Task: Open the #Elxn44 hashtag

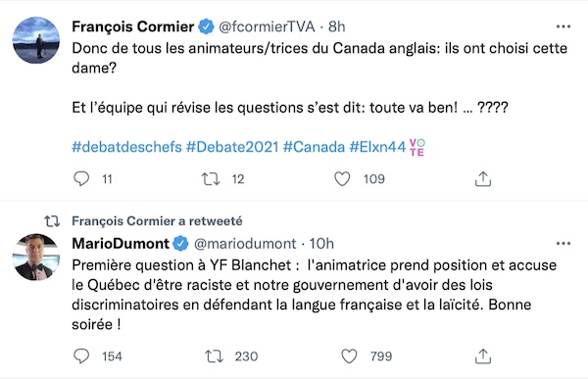Action: pos(377,147)
